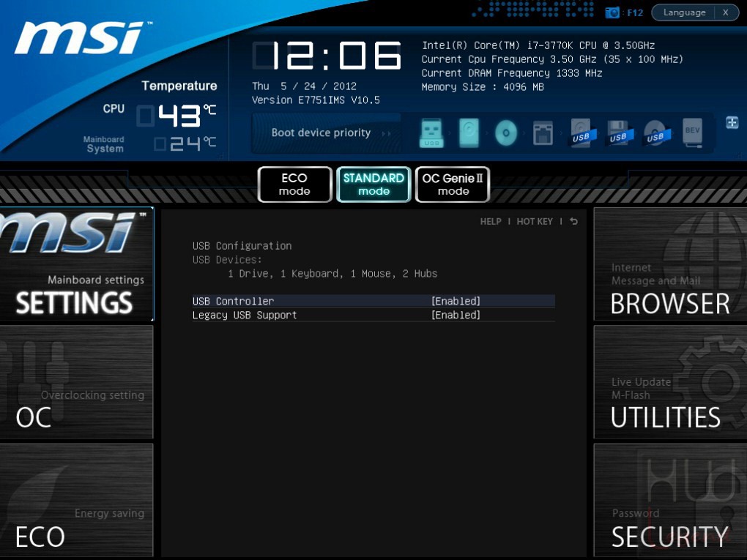Click the date Thu 5 / 24 / 2012
The height and width of the screenshot is (560, 747).
point(304,86)
